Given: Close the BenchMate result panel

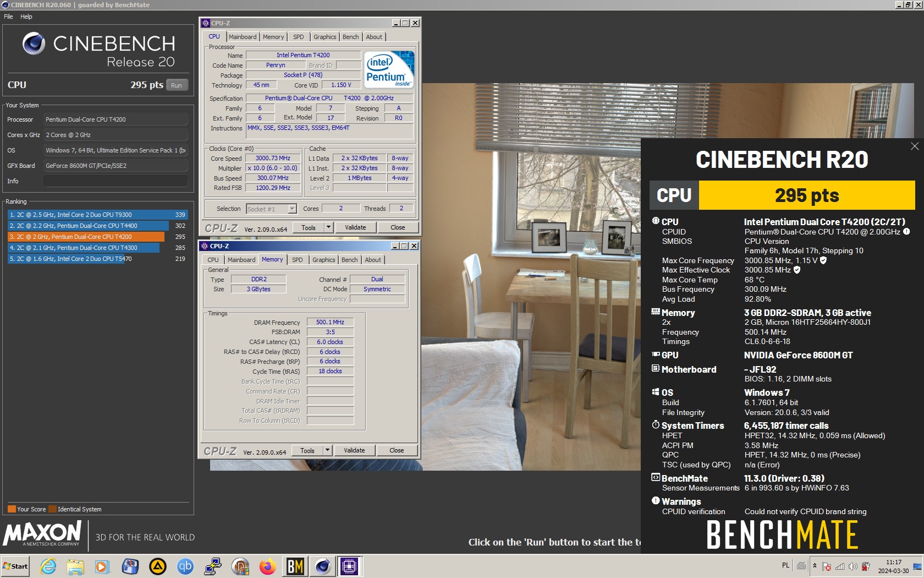Looking at the screenshot, I should (915, 146).
